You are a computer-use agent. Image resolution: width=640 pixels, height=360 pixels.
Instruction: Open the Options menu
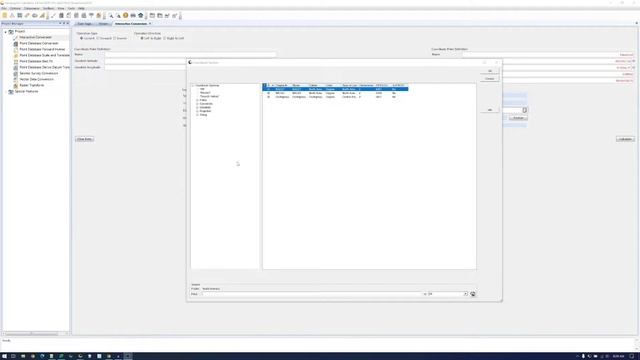[x=15, y=8]
